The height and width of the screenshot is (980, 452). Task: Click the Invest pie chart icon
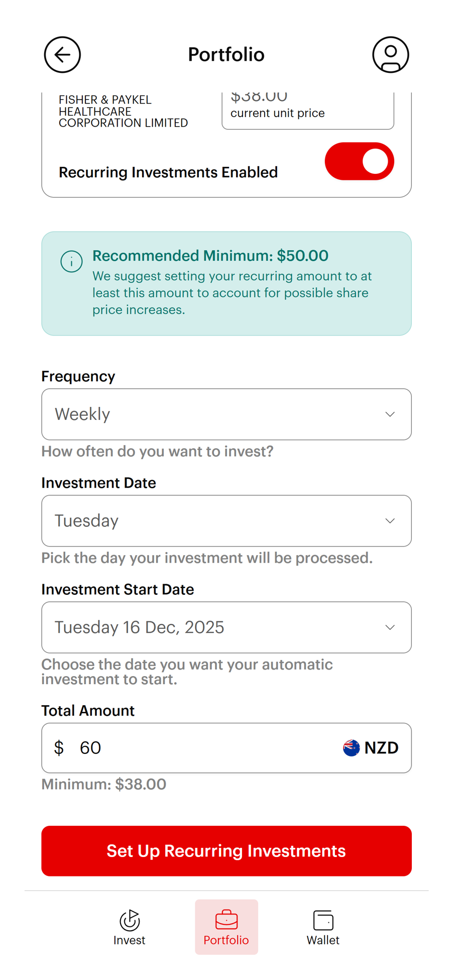pos(130,920)
